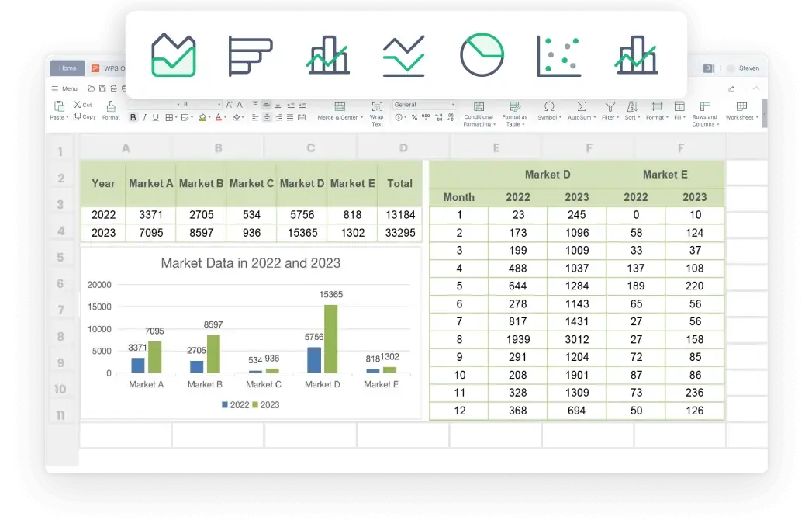
Task: Pick the red font color A
Action: pyautogui.click(x=218, y=117)
